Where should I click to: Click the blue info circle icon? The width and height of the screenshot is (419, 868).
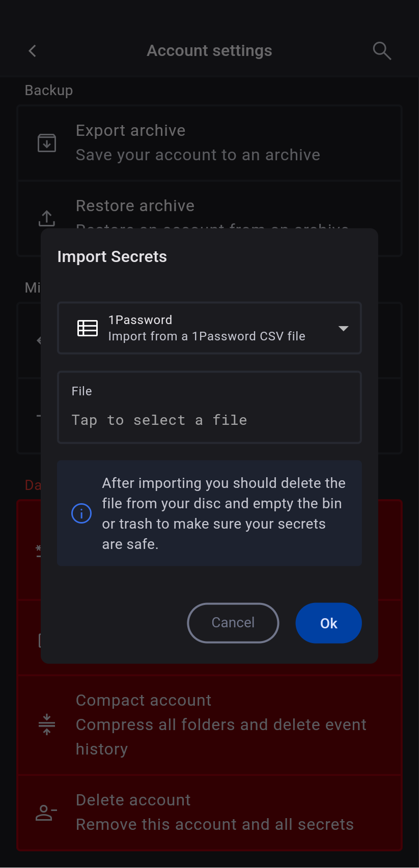click(81, 513)
